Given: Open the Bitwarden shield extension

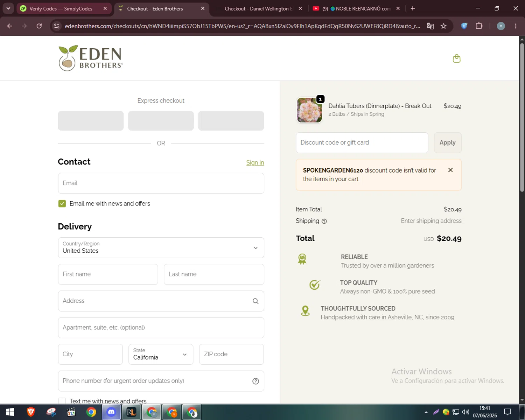Looking at the screenshot, I should 464,26.
